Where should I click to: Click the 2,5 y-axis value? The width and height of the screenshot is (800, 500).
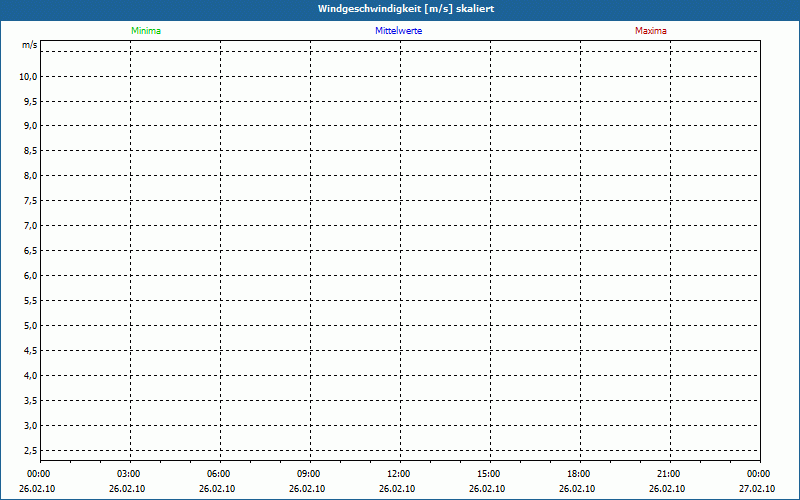31,451
